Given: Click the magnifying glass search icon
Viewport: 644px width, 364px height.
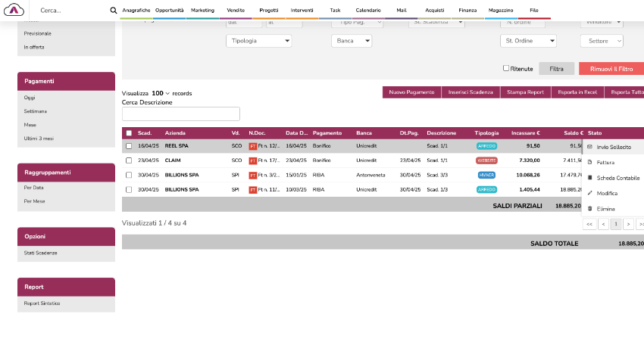Looking at the screenshot, I should click(x=114, y=11).
